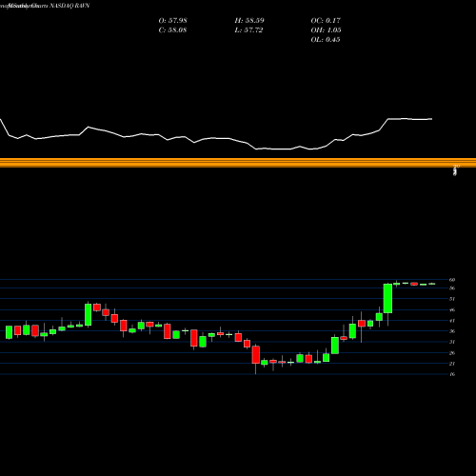Click the orange horizontal band
The image size is (476, 476).
238,163
